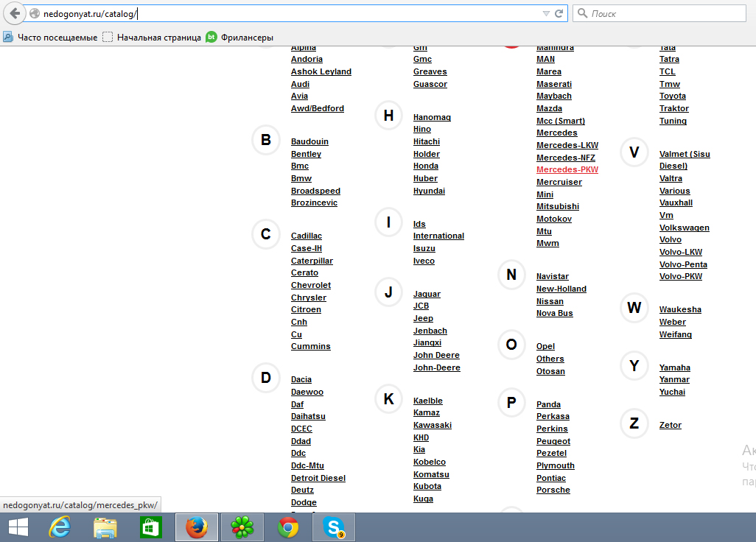Open the Часто посещаемые bookmarks folder
756x542 pixels.
tap(50, 37)
